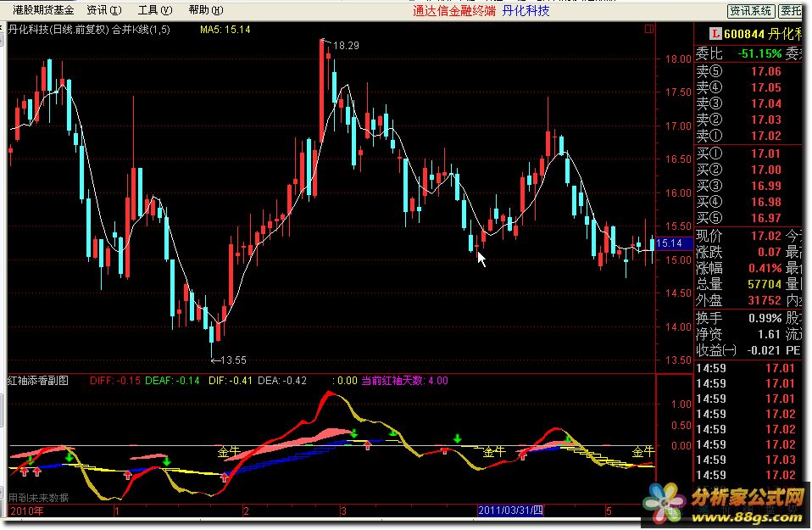Open the 资讯(I) menu
This screenshot has width=812, height=530.
[104, 10]
